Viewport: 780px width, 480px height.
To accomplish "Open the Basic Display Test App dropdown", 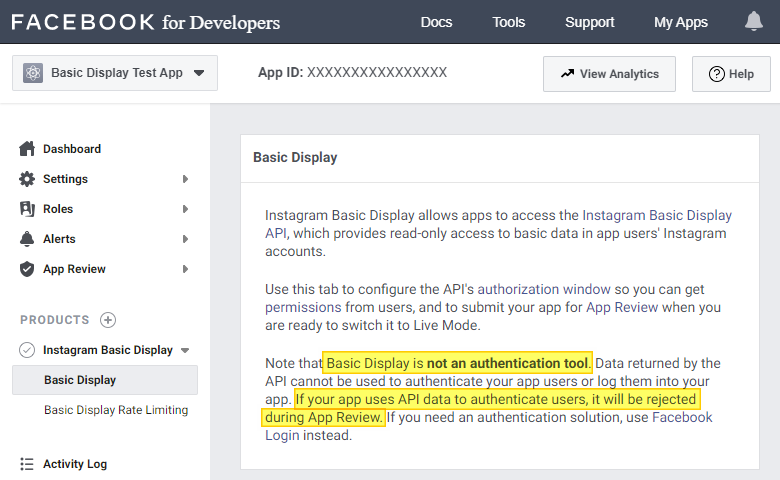I will [198, 73].
